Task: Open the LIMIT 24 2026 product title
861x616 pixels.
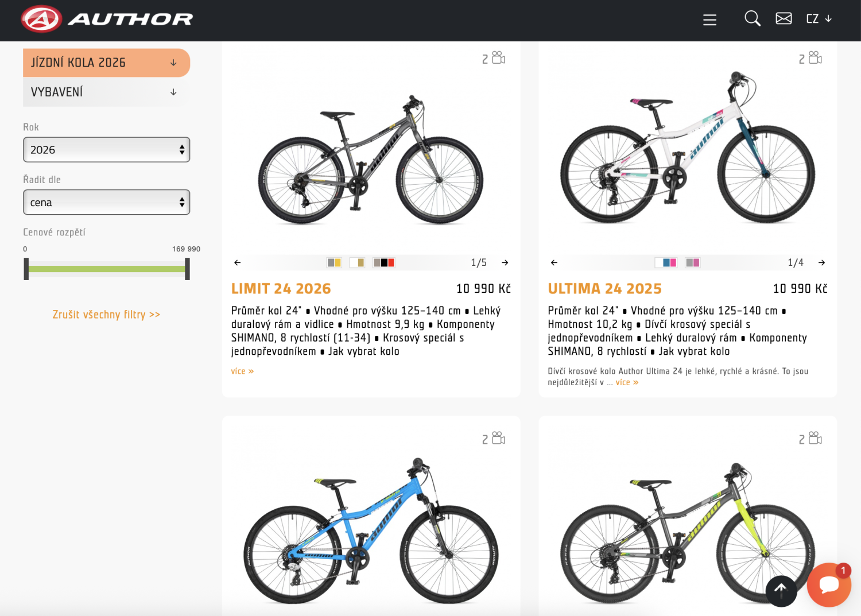Action: click(281, 289)
